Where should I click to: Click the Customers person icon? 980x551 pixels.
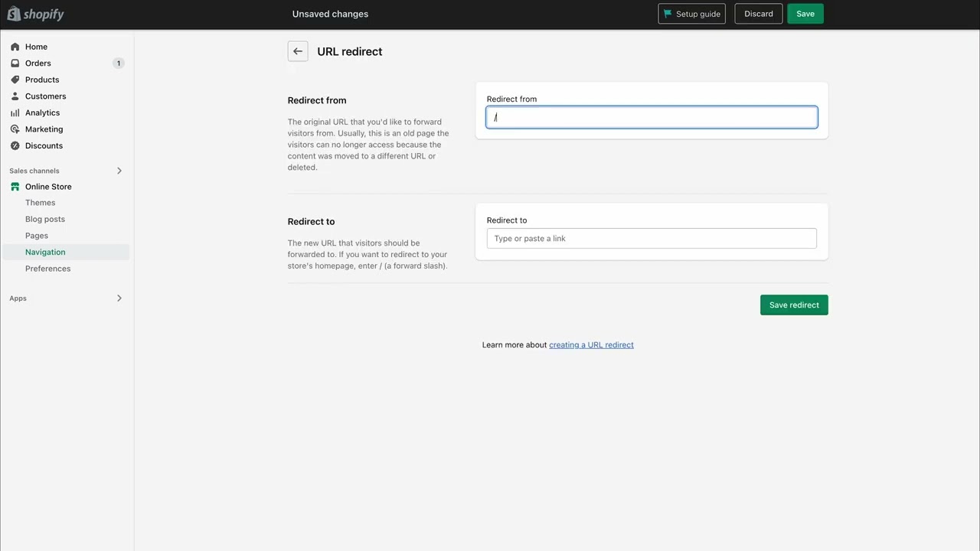pyautogui.click(x=15, y=96)
